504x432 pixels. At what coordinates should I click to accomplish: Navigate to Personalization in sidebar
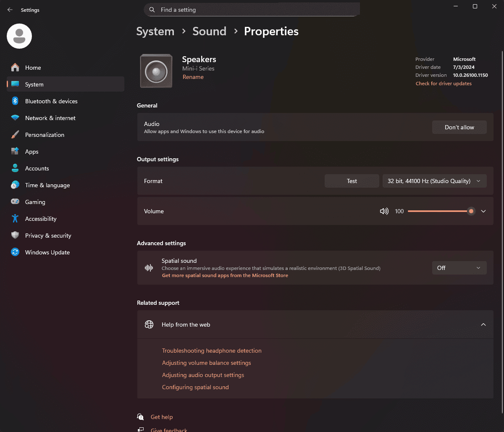(x=45, y=135)
